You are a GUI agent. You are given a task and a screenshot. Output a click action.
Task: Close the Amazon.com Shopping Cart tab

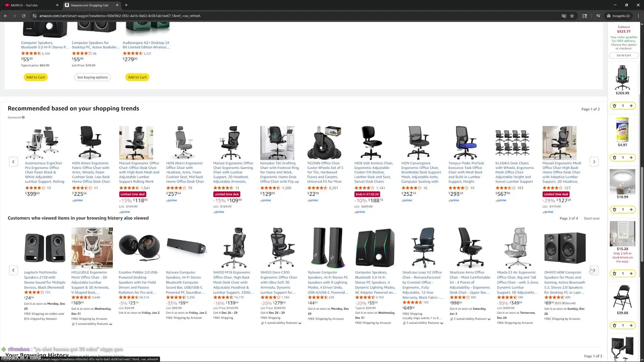tap(118, 5)
